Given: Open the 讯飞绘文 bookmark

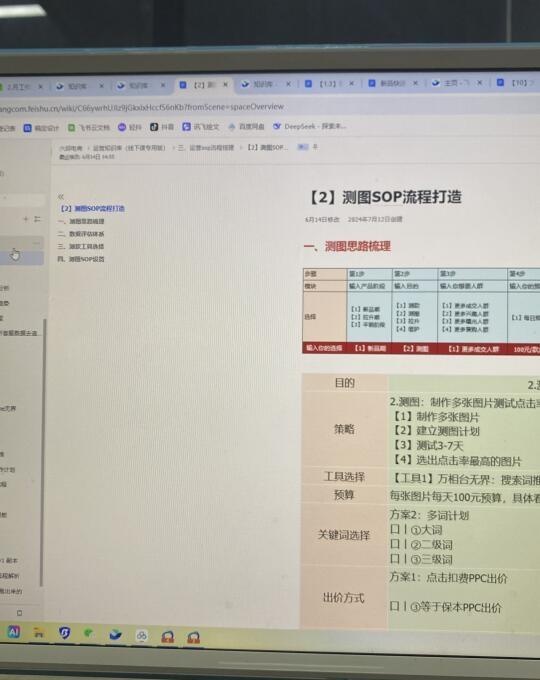Looking at the screenshot, I should pos(200,127).
